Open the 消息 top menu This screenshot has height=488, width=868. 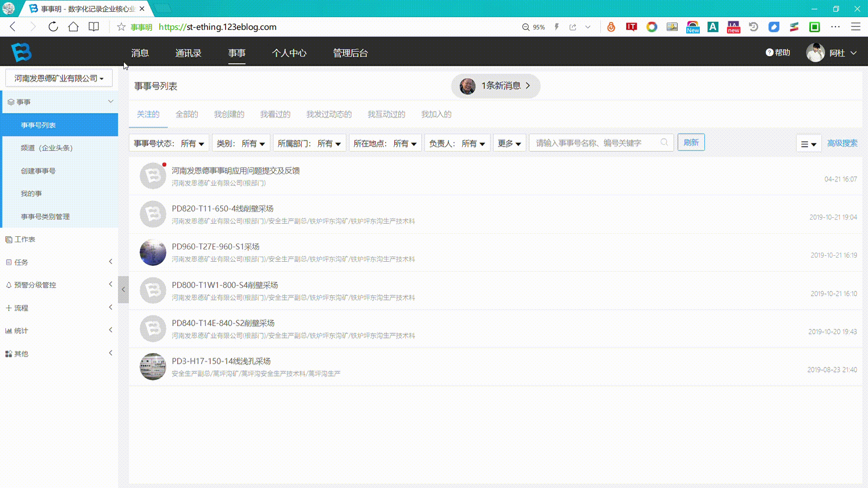click(140, 53)
